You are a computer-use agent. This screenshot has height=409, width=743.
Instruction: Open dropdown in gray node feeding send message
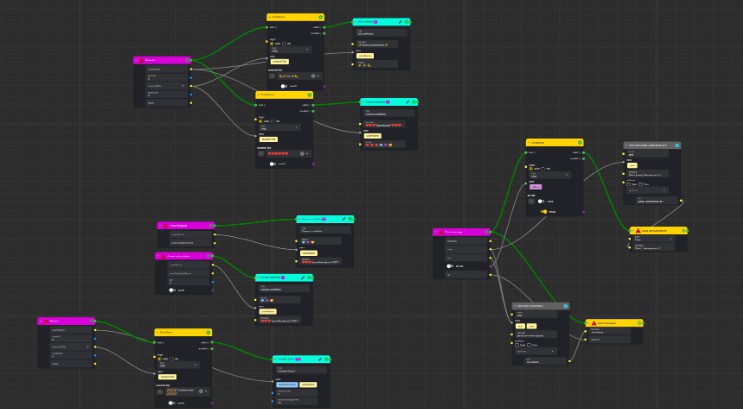[536, 351]
